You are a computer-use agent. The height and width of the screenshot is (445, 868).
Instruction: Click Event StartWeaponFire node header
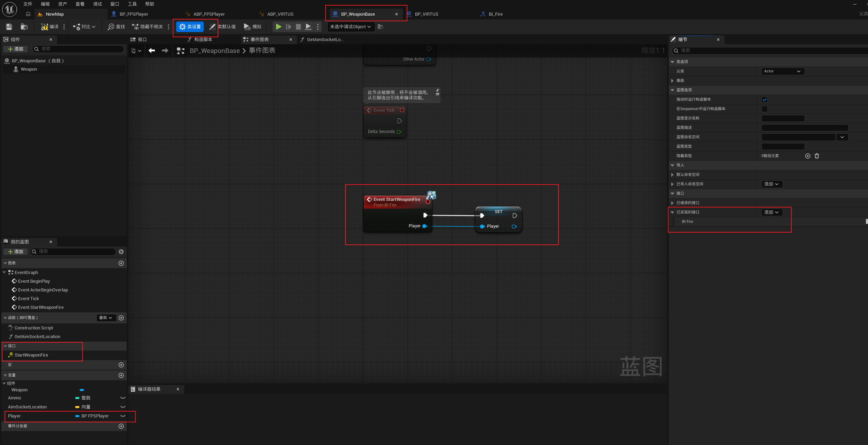coord(397,202)
